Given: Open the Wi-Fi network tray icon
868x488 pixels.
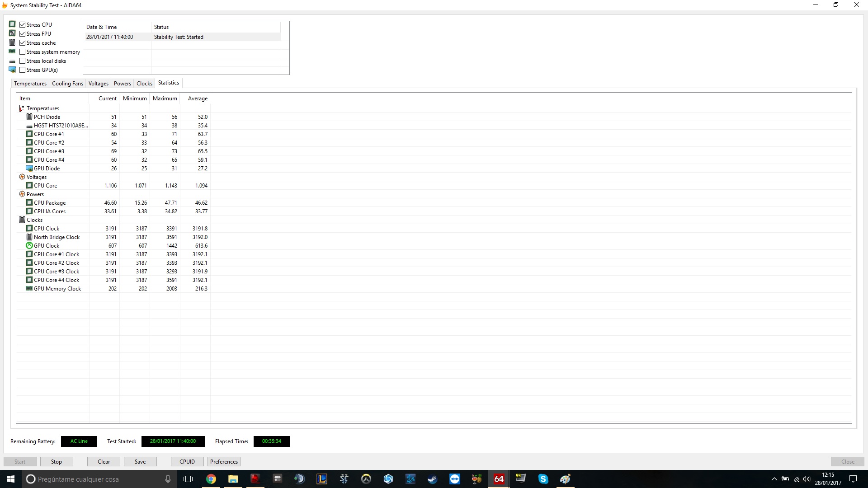Looking at the screenshot, I should click(797, 479).
